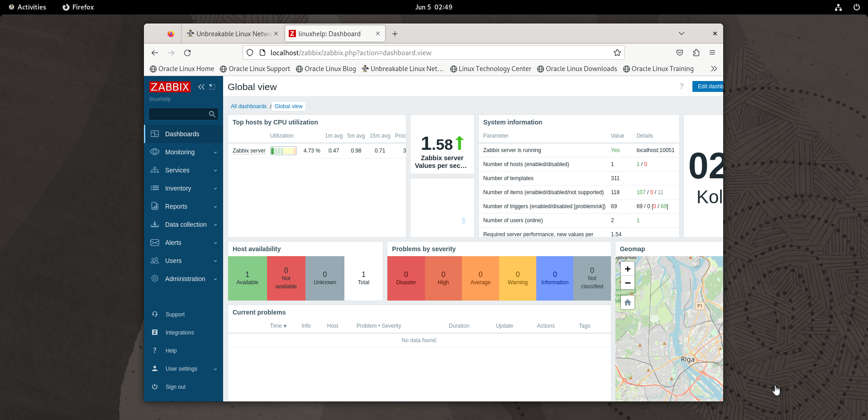This screenshot has height=420, width=868.
Task: Click the Administration gear icon
Action: [155, 279]
